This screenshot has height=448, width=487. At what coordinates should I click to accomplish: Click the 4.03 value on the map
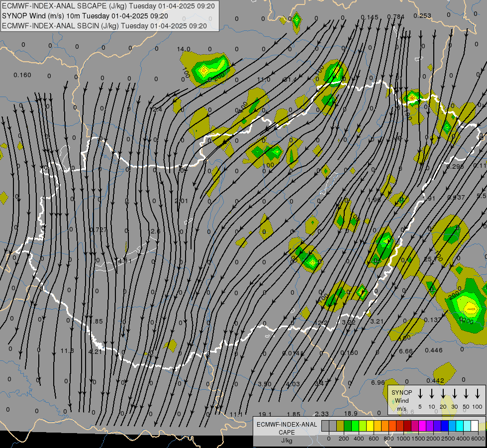click(293, 384)
